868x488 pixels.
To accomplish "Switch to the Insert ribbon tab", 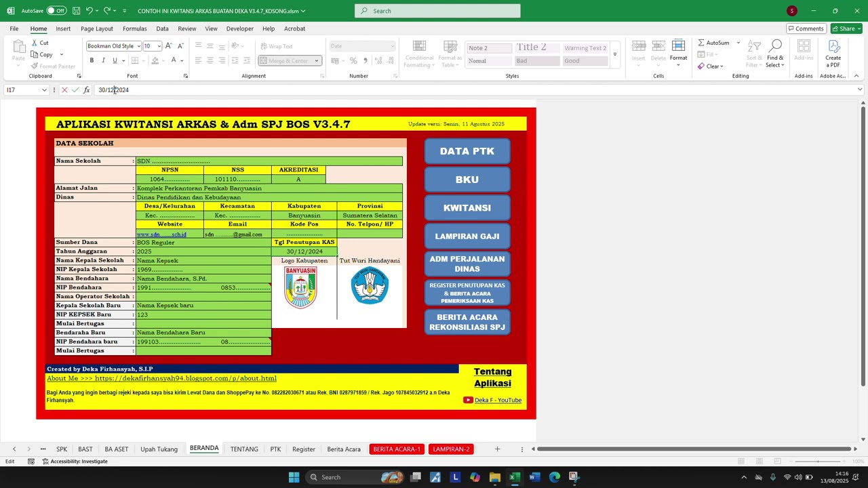I will tap(63, 28).
